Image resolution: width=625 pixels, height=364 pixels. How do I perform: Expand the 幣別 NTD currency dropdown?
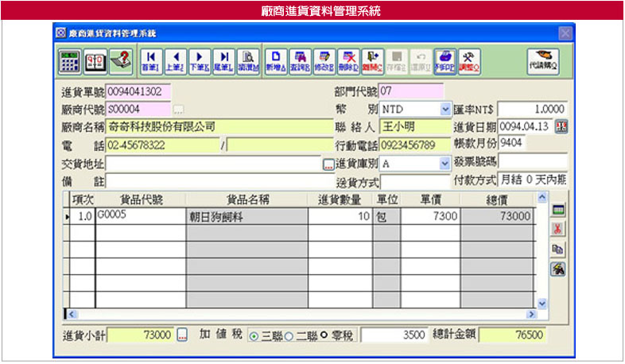(445, 109)
